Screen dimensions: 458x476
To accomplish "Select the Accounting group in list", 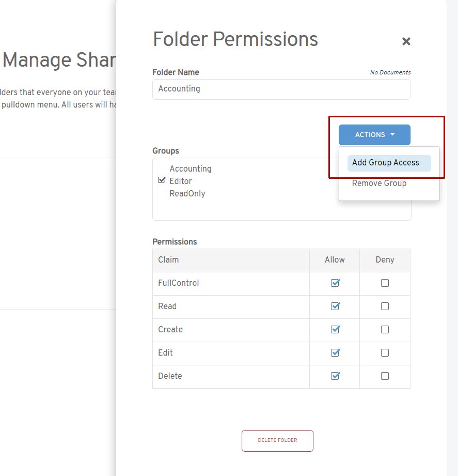I will 190,169.
